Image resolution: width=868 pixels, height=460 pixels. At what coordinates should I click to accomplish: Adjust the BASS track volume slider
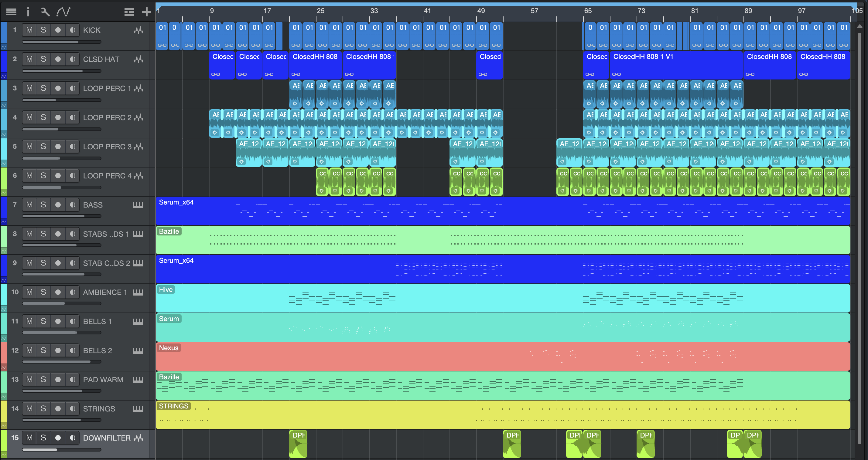tap(62, 216)
